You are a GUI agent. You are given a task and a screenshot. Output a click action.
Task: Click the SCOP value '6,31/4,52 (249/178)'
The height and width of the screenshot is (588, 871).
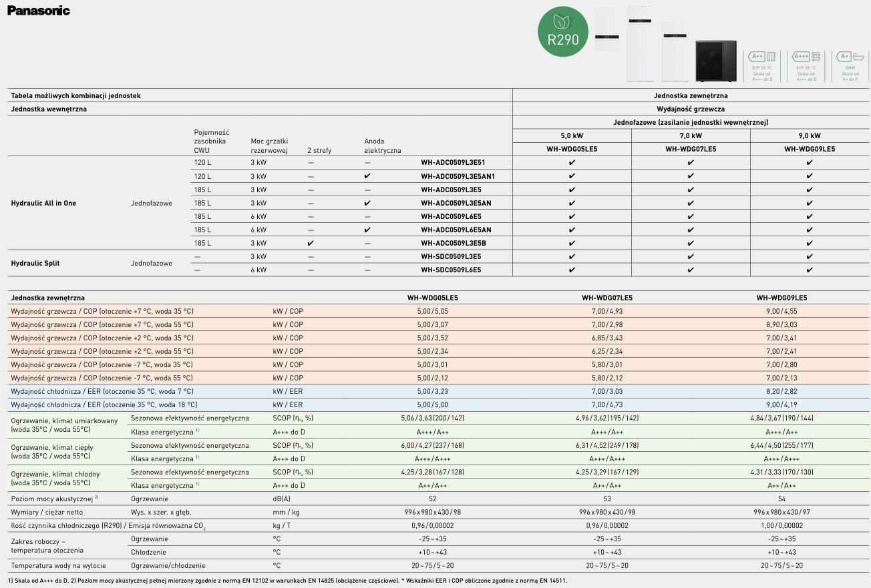[607, 445]
